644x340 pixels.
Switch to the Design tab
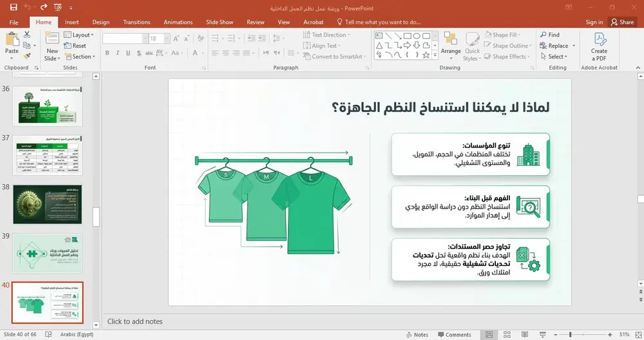click(x=101, y=22)
